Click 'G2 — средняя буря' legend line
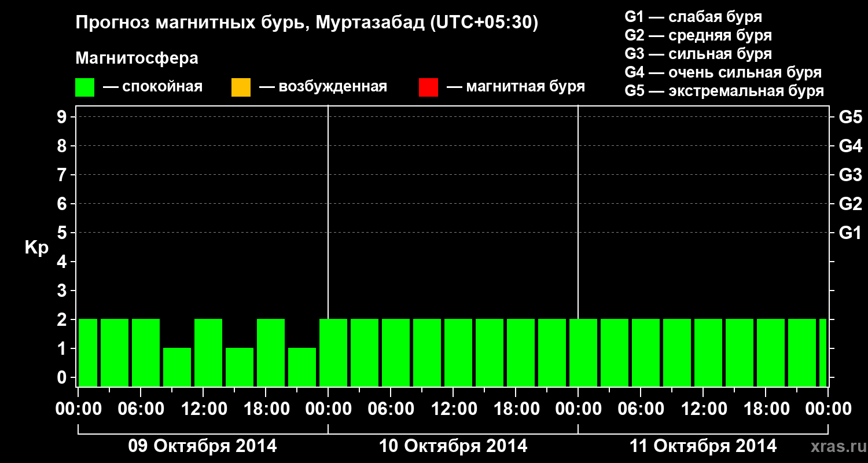 pos(698,35)
